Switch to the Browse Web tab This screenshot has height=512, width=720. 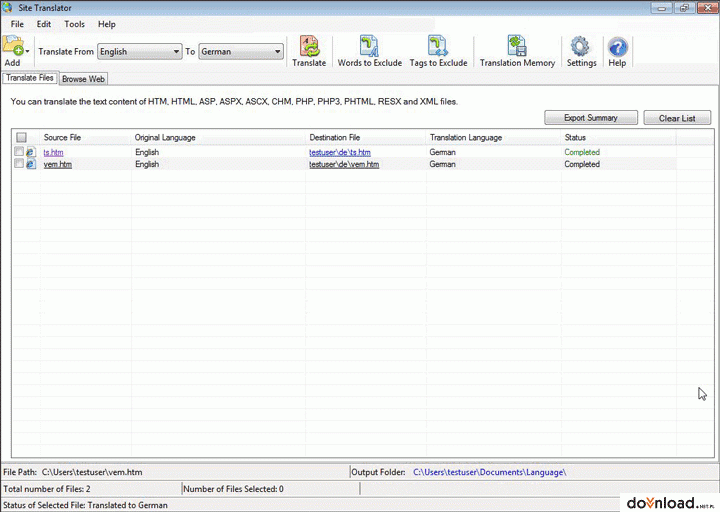[83, 79]
